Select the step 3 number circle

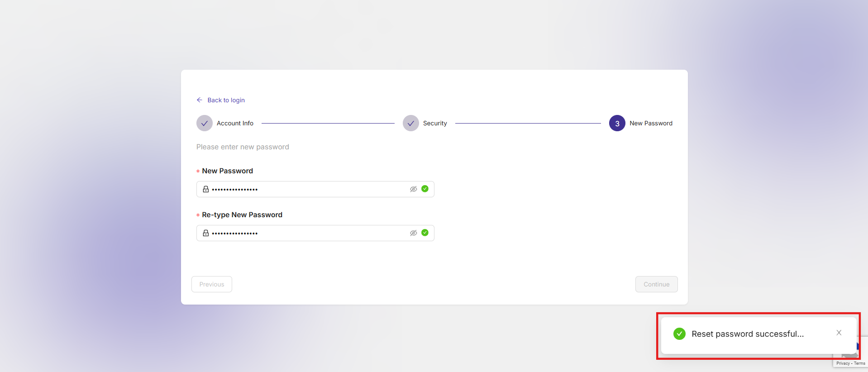[x=617, y=123]
